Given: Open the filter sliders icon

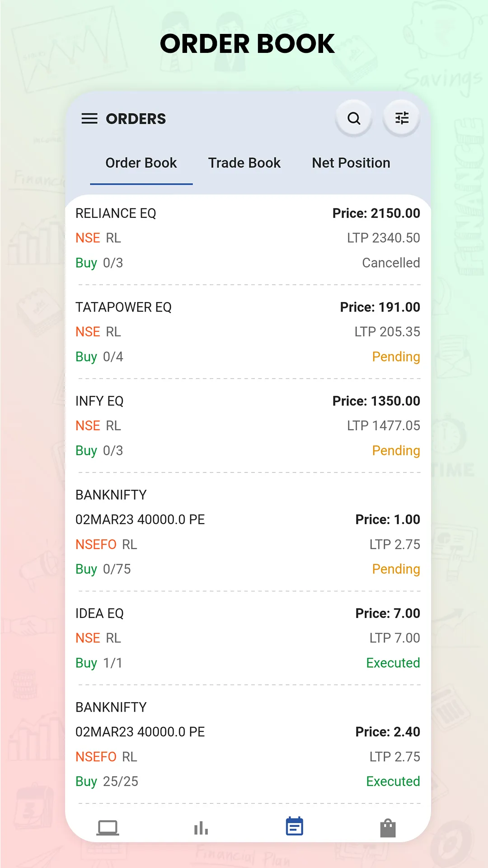Looking at the screenshot, I should pos(402,118).
